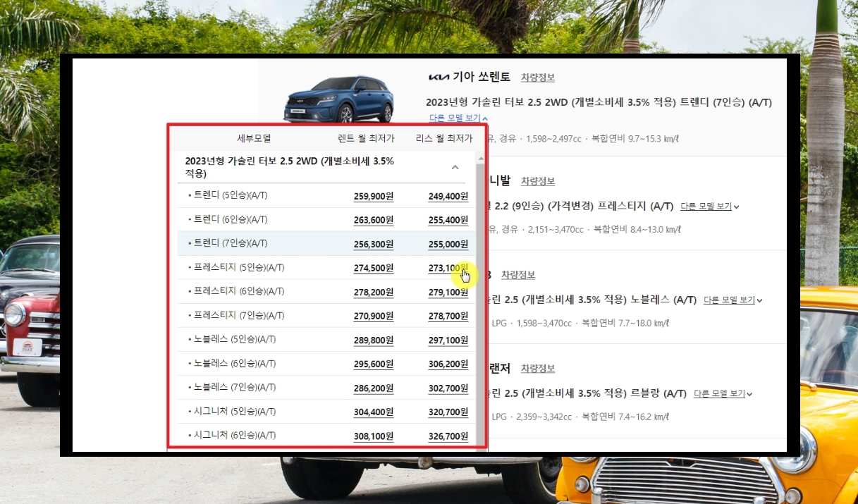Click the 렌트 월 최저가 column header
The height and width of the screenshot is (504, 858).
pos(366,139)
